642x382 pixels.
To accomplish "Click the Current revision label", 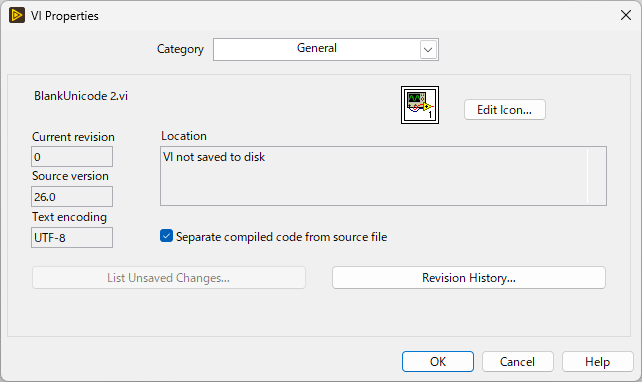I will [73, 137].
